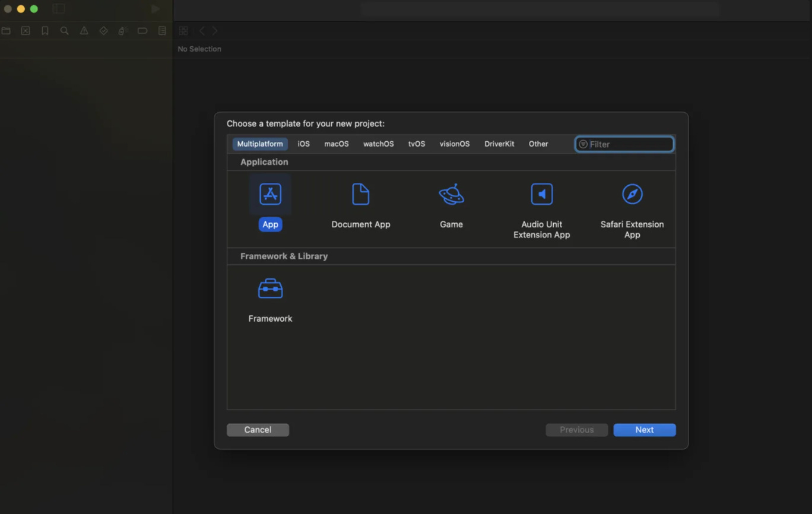The height and width of the screenshot is (514, 812).
Task: Open the Bookmark navigator icon
Action: click(45, 31)
